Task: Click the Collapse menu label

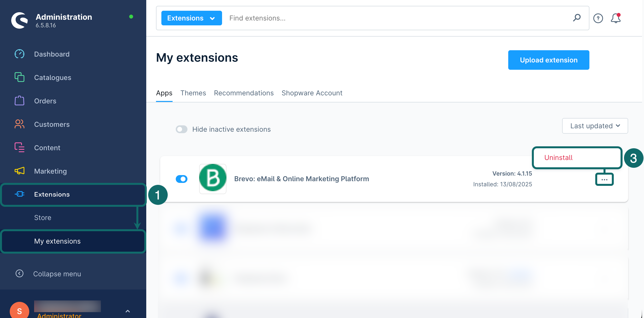Action: click(57, 274)
